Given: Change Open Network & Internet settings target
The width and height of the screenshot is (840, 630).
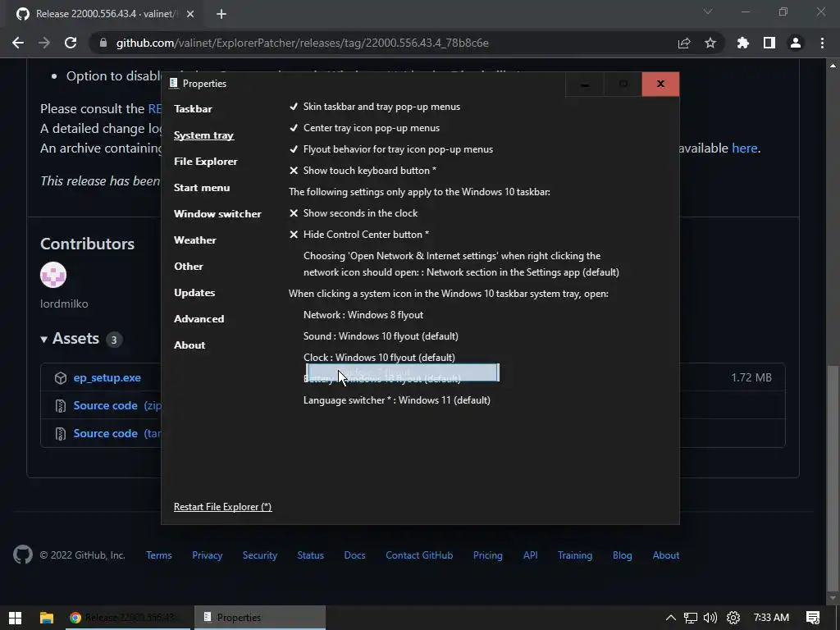Looking at the screenshot, I should point(461,264).
